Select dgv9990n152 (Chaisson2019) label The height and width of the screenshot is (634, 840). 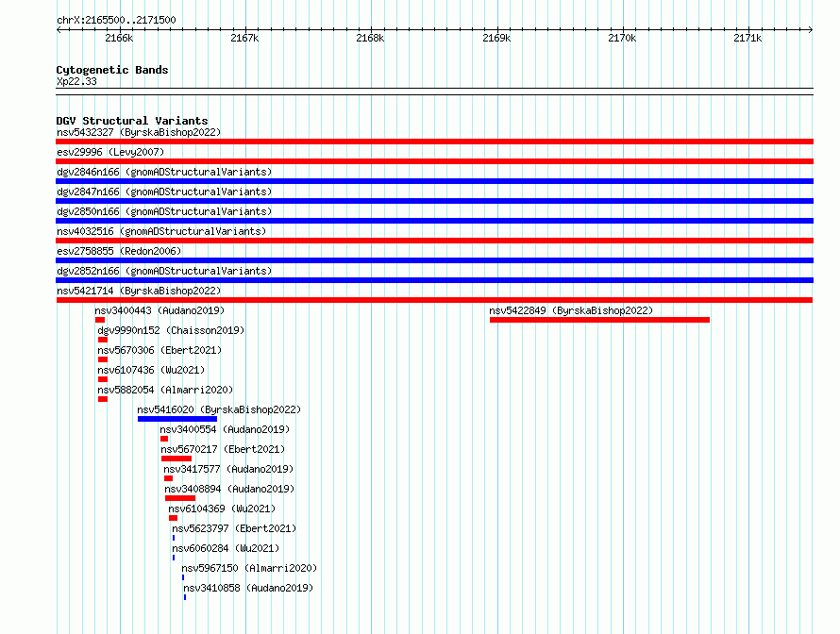point(171,330)
